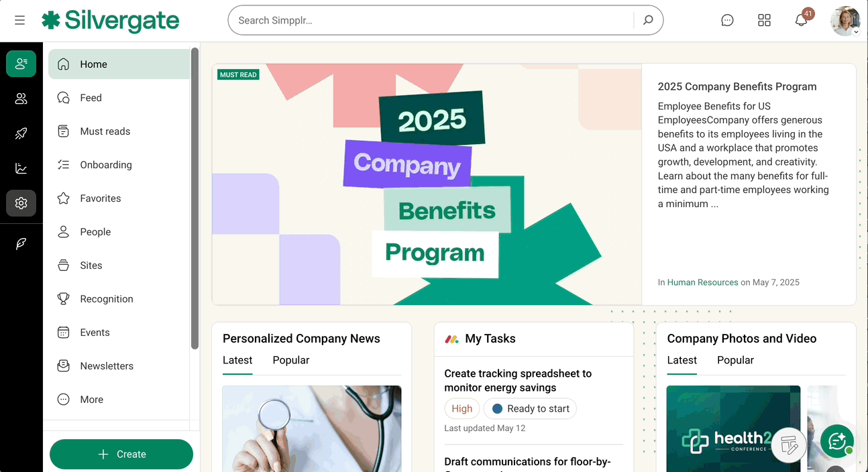Switch to the Popular tab in Company News

pyautogui.click(x=290, y=360)
